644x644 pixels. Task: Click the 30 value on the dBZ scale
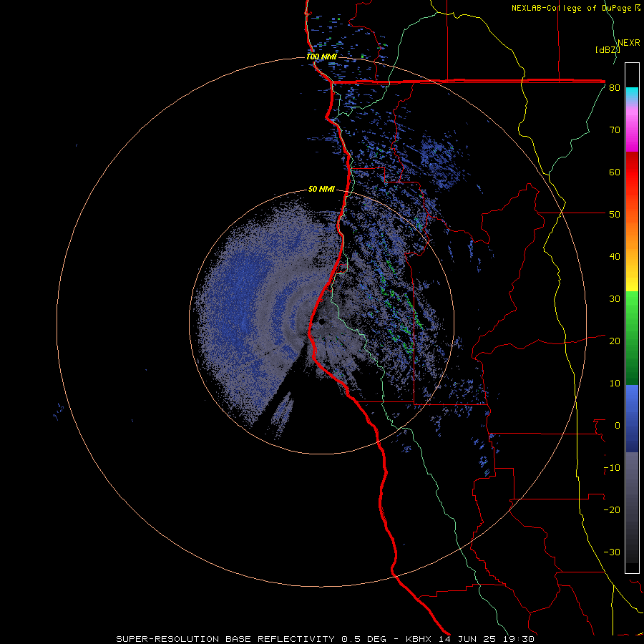[615, 299]
